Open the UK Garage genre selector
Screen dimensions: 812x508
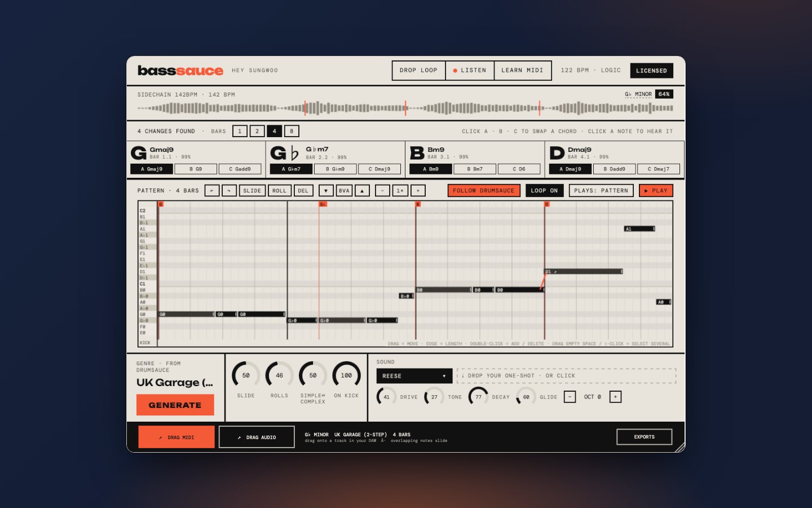click(x=175, y=383)
